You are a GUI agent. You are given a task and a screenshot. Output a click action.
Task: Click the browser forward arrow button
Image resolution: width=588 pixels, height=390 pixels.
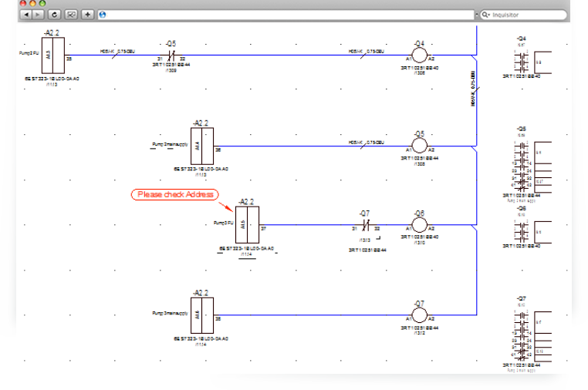(39, 14)
